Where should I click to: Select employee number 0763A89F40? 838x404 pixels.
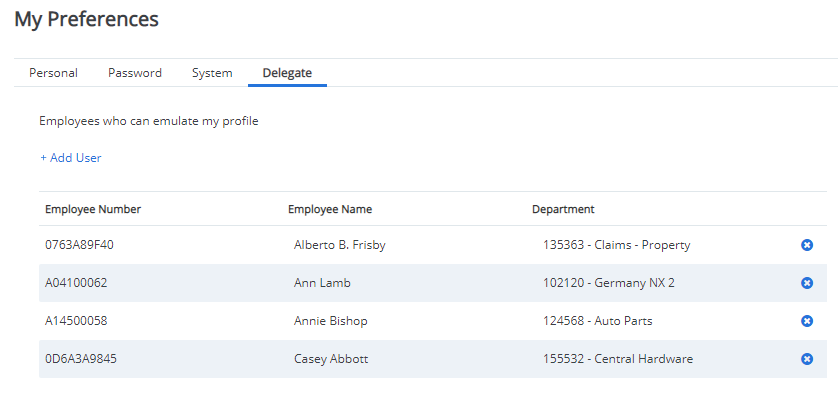(79, 245)
